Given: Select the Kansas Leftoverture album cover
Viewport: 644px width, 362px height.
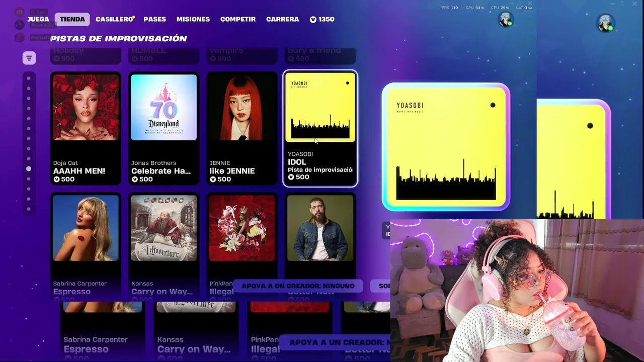Looking at the screenshot, I should point(164,228).
